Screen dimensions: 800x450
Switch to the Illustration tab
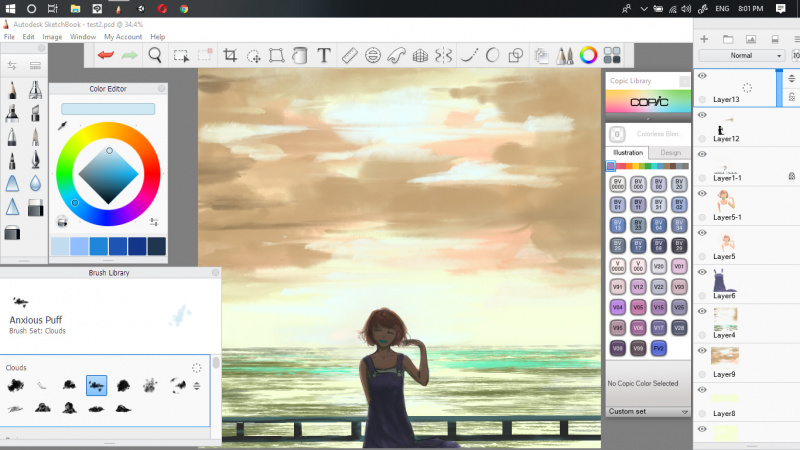[x=628, y=153]
